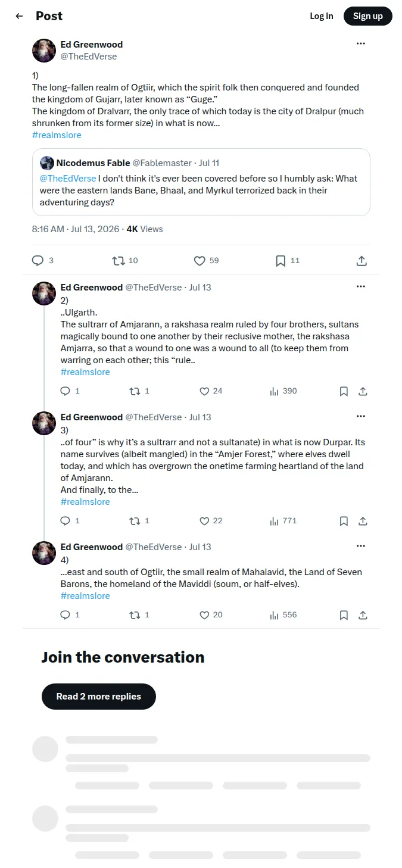Share the reply numbered 3)
Viewport: 402px width, 868px height.
click(363, 521)
